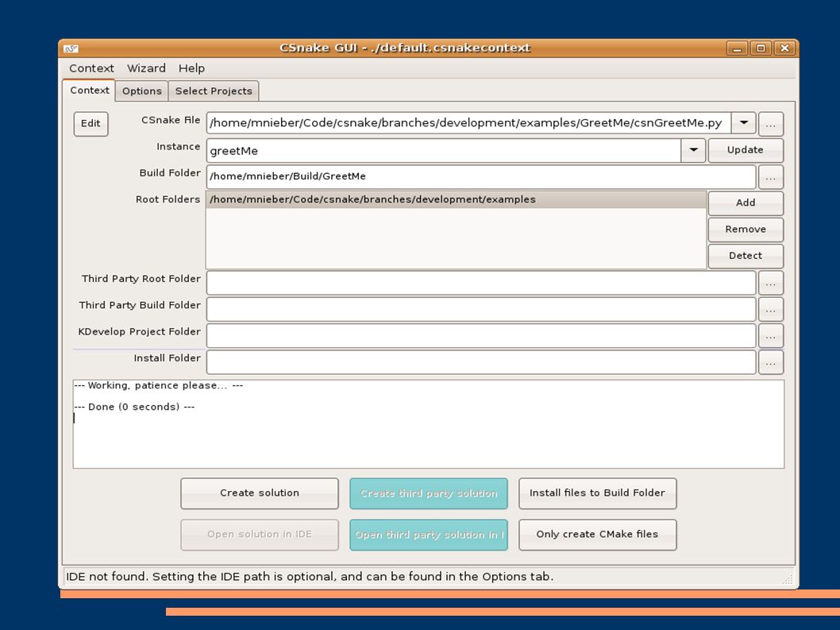
Task: Browse for Third Party Build Folder
Action: pos(770,309)
